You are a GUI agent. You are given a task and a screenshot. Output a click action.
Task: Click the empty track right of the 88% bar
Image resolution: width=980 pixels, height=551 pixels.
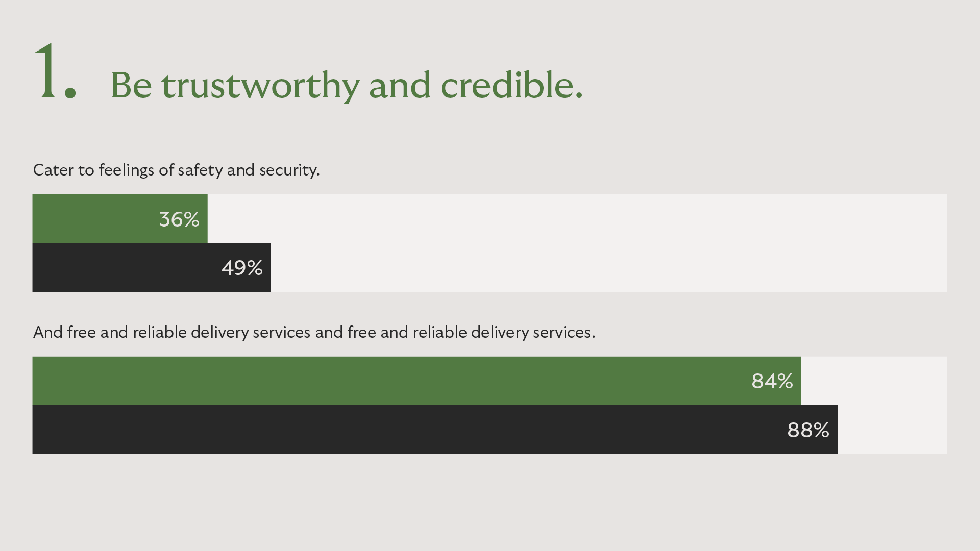[892, 430]
